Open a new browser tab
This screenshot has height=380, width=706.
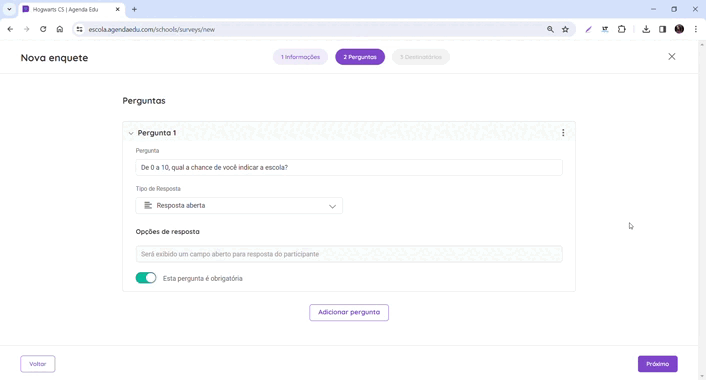(134, 9)
